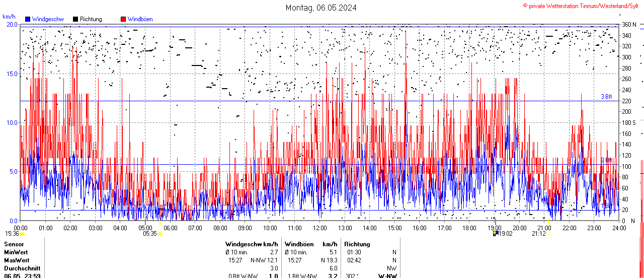Click the '2 Bft' line label
This screenshot has width=644, height=278.
tap(606, 160)
